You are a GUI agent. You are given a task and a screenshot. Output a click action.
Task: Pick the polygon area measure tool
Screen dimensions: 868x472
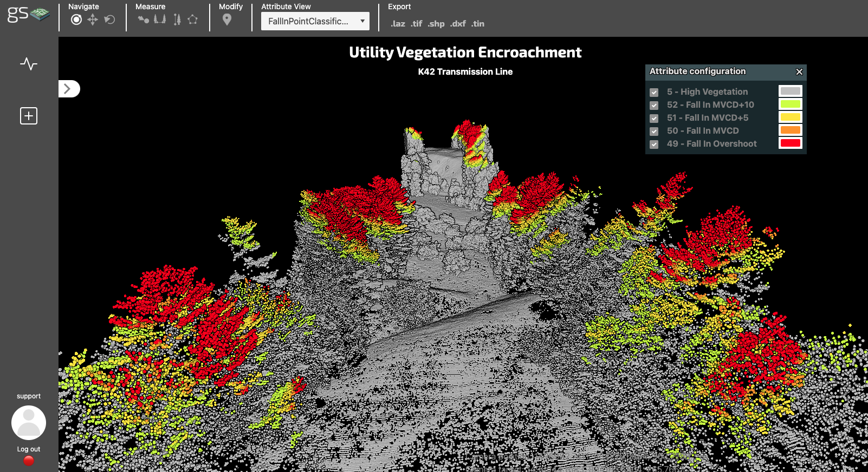coord(192,19)
